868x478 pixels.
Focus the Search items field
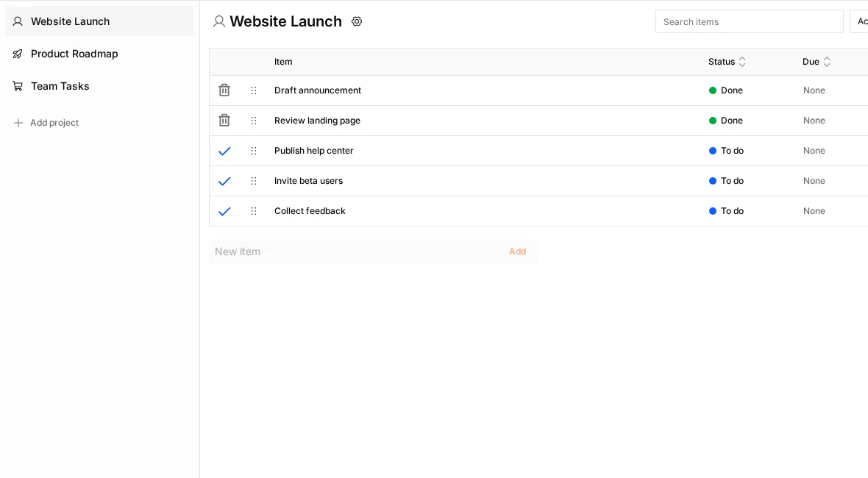[x=749, y=21]
